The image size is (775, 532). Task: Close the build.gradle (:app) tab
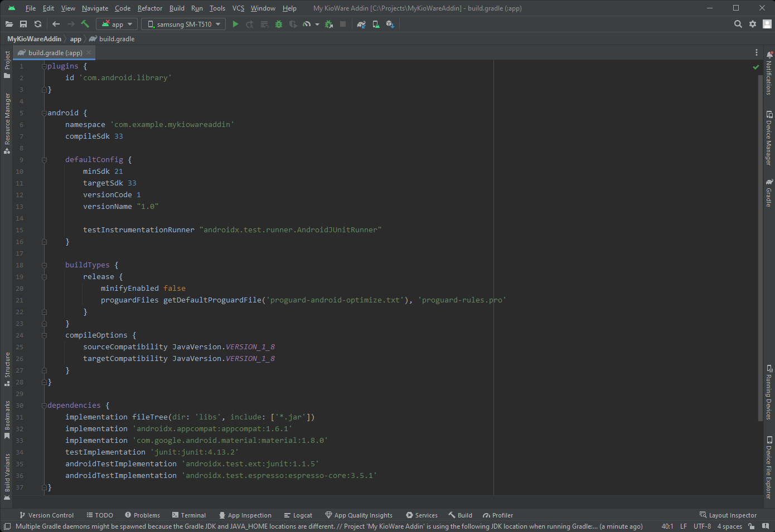click(x=89, y=52)
